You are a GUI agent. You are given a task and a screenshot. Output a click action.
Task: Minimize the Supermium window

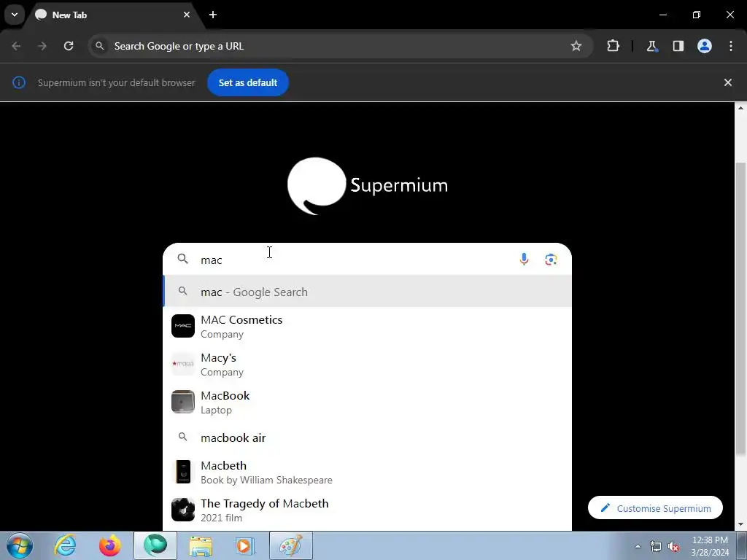(662, 15)
